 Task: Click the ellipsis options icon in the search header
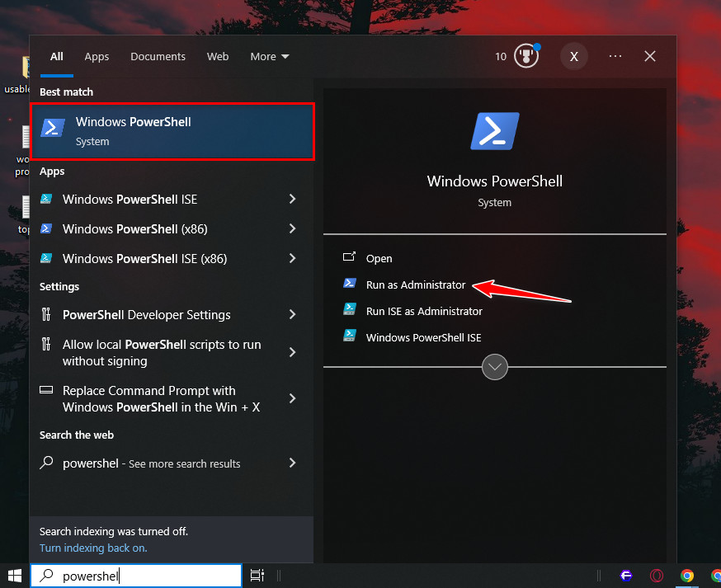(x=615, y=56)
